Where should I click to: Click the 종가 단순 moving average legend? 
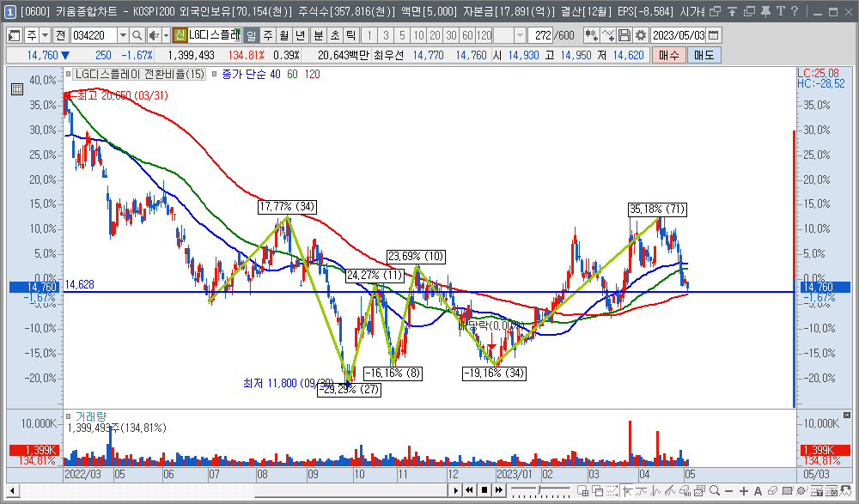tap(244, 74)
